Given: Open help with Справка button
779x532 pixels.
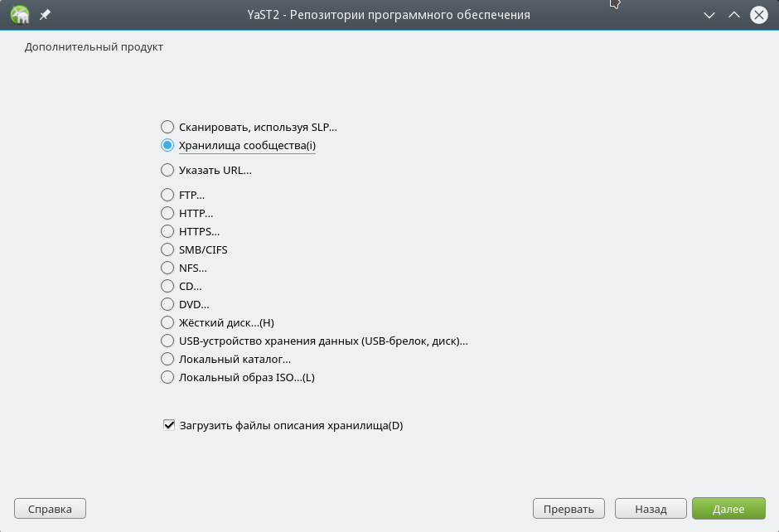Looking at the screenshot, I should tap(50, 509).
